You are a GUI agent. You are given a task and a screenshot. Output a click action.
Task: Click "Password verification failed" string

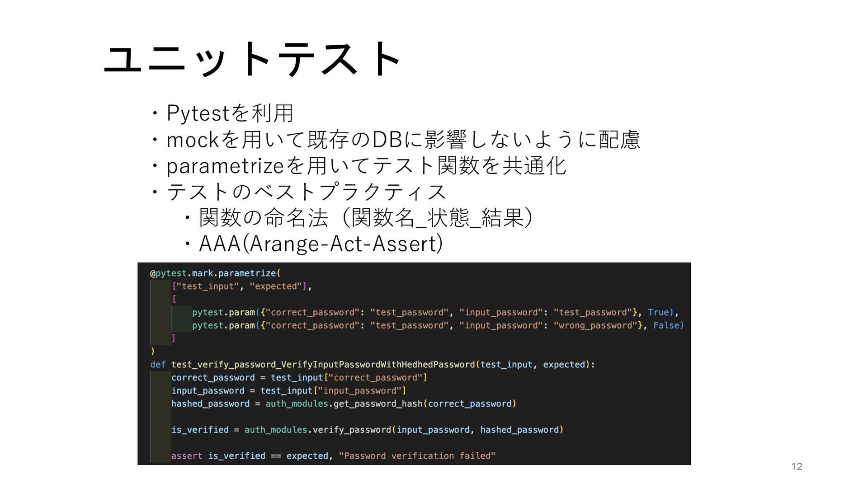pos(417,456)
